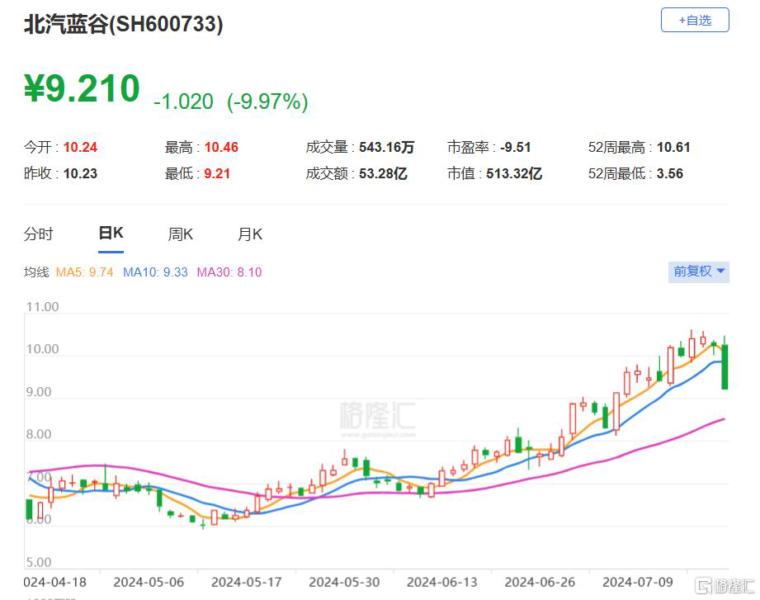Click the 最低 value 9.21
The width and height of the screenshot is (760, 600).
(x=217, y=174)
